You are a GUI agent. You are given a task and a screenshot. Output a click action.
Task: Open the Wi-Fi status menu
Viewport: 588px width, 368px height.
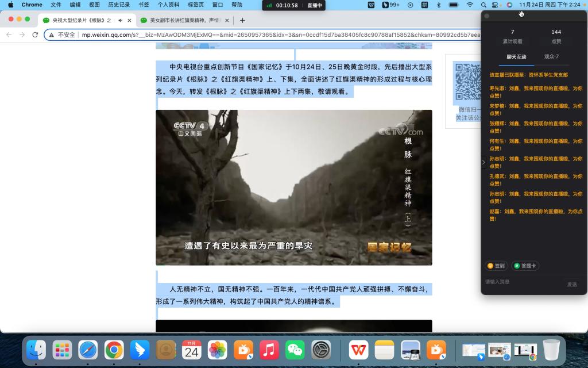click(x=470, y=5)
